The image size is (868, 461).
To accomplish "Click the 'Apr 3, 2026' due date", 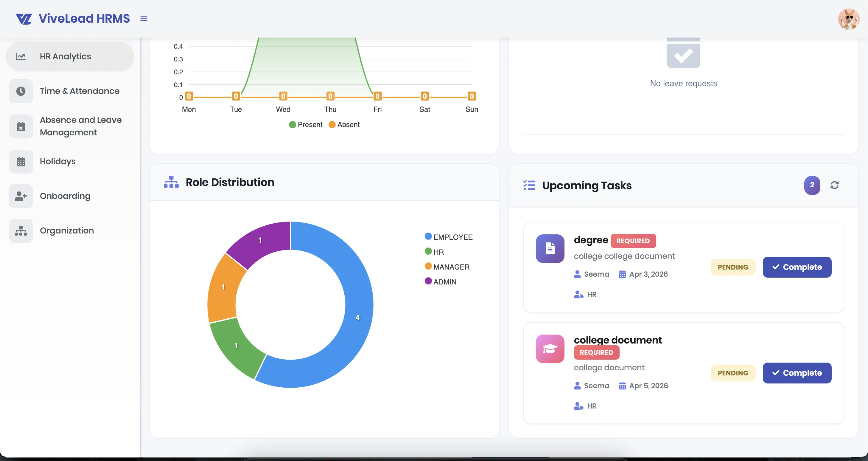I will pos(648,274).
